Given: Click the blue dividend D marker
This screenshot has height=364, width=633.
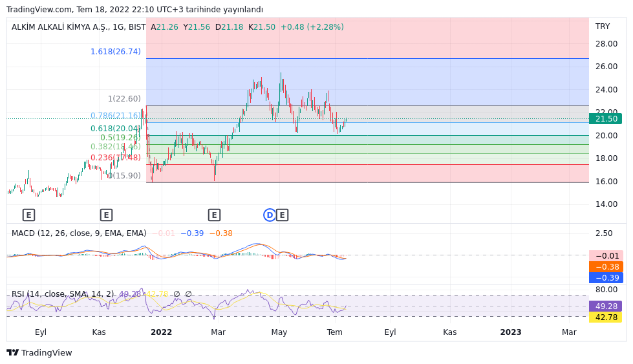Looking at the screenshot, I should [x=269, y=215].
